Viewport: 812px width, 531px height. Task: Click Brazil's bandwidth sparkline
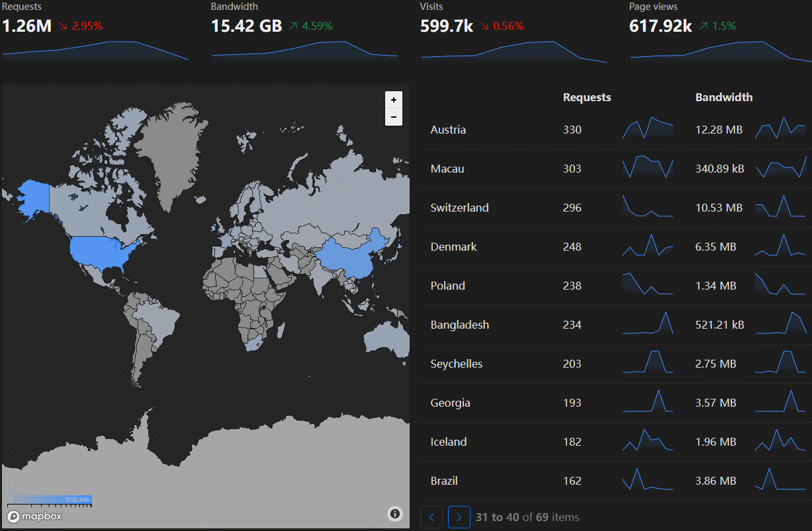pos(781,481)
